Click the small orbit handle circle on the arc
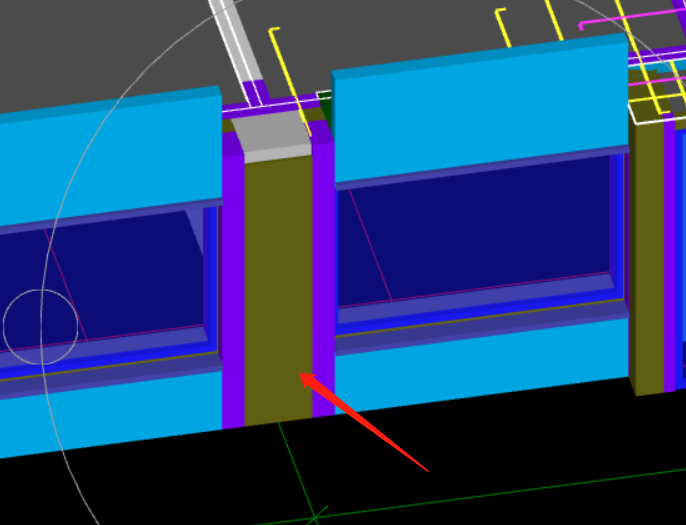The height and width of the screenshot is (525, 686). 41,327
